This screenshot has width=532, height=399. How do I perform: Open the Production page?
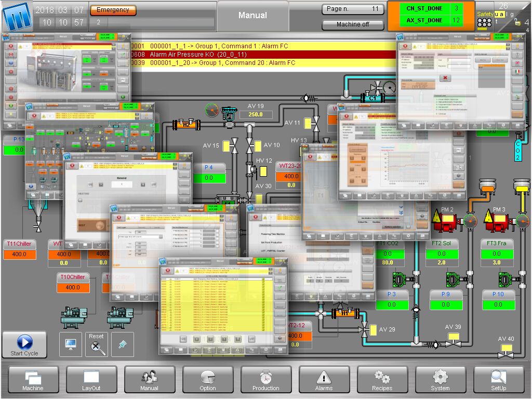click(x=265, y=379)
